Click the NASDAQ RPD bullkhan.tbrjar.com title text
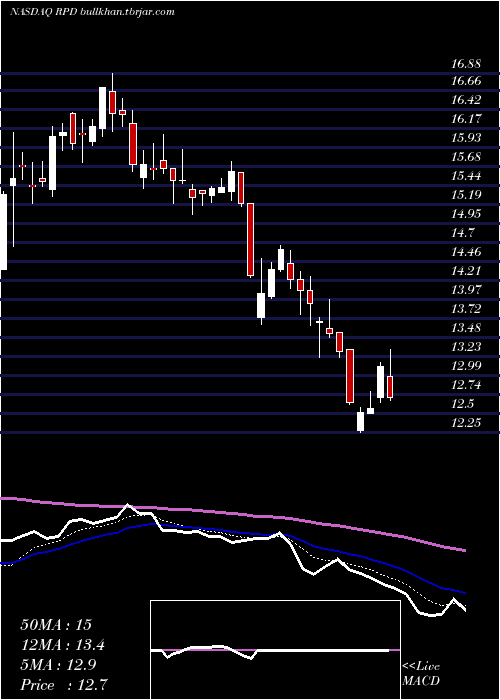This screenshot has height=700, width=500. coord(92,12)
